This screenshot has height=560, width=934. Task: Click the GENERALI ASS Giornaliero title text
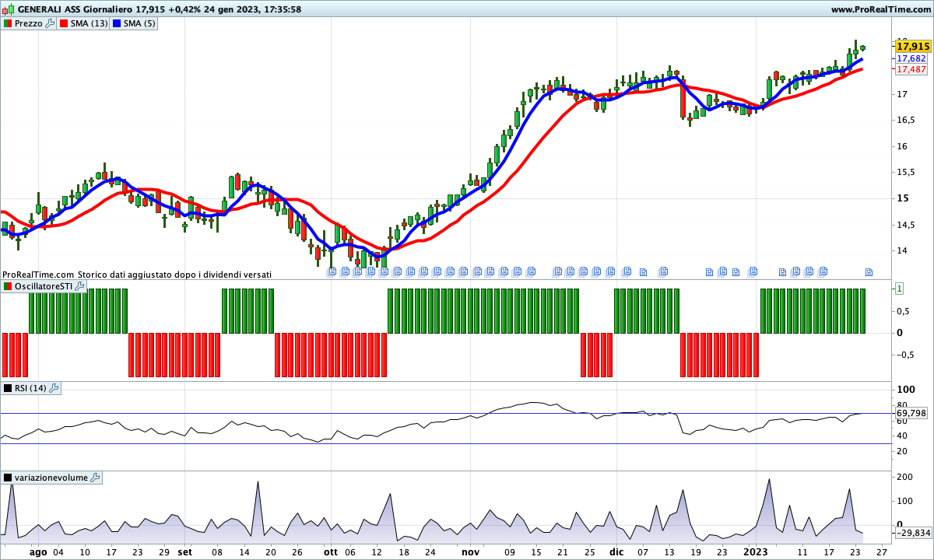(74, 9)
